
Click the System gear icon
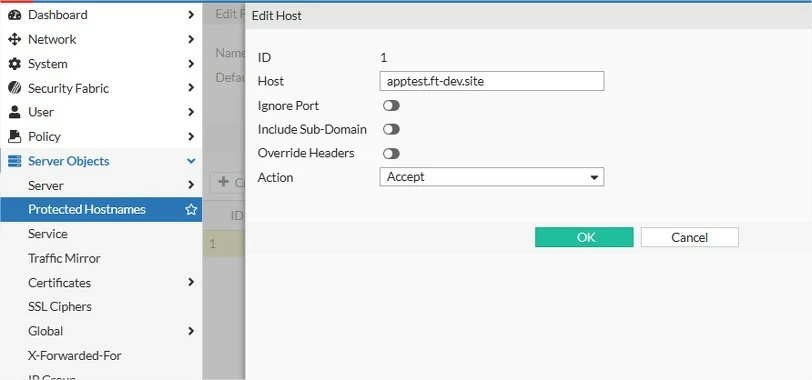coord(14,64)
